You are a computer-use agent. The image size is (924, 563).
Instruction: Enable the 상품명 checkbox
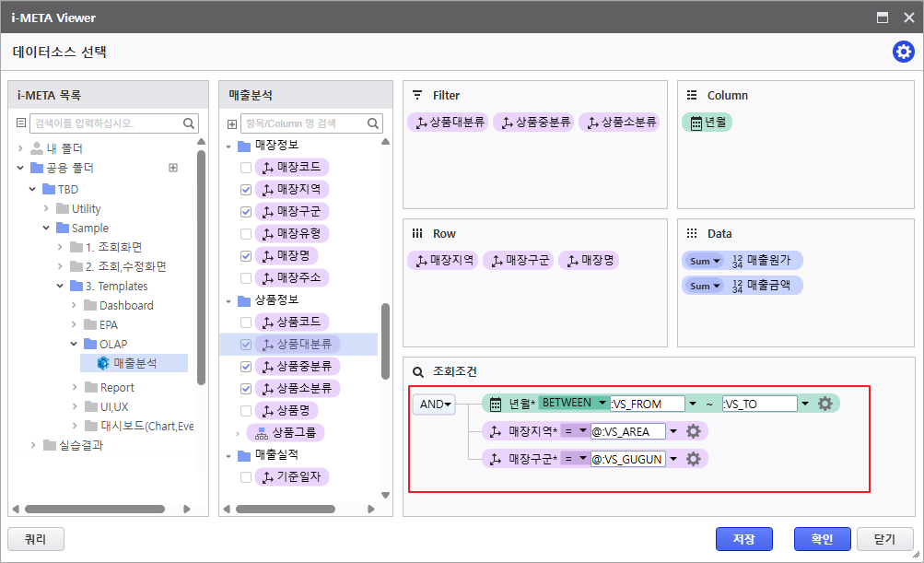pyautogui.click(x=246, y=411)
